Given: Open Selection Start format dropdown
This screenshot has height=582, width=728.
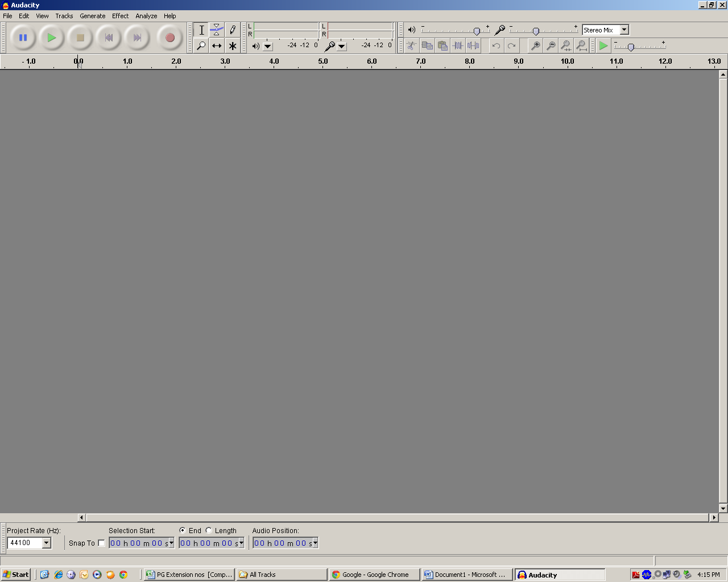Looking at the screenshot, I should click(171, 543).
